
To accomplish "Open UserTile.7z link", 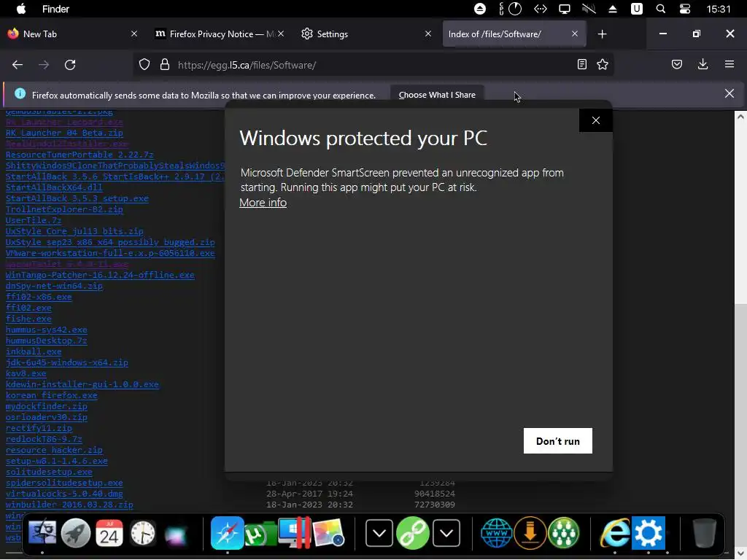I will coord(34,220).
